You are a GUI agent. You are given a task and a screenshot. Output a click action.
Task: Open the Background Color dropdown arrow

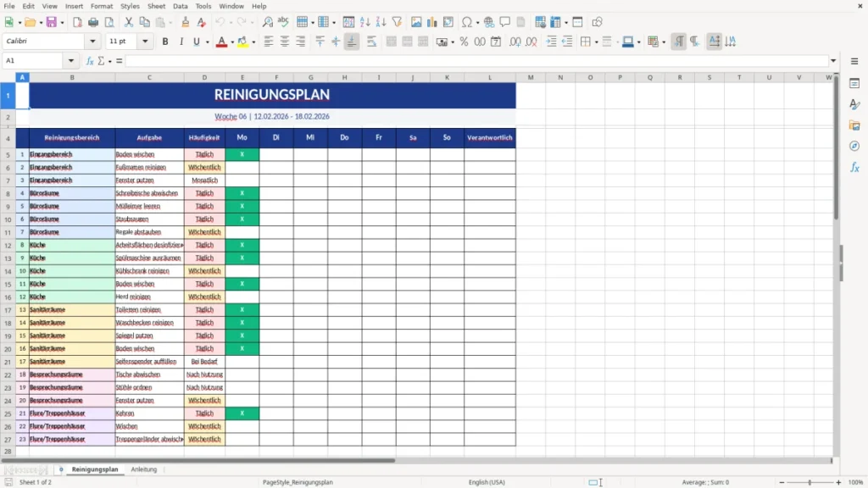click(253, 42)
